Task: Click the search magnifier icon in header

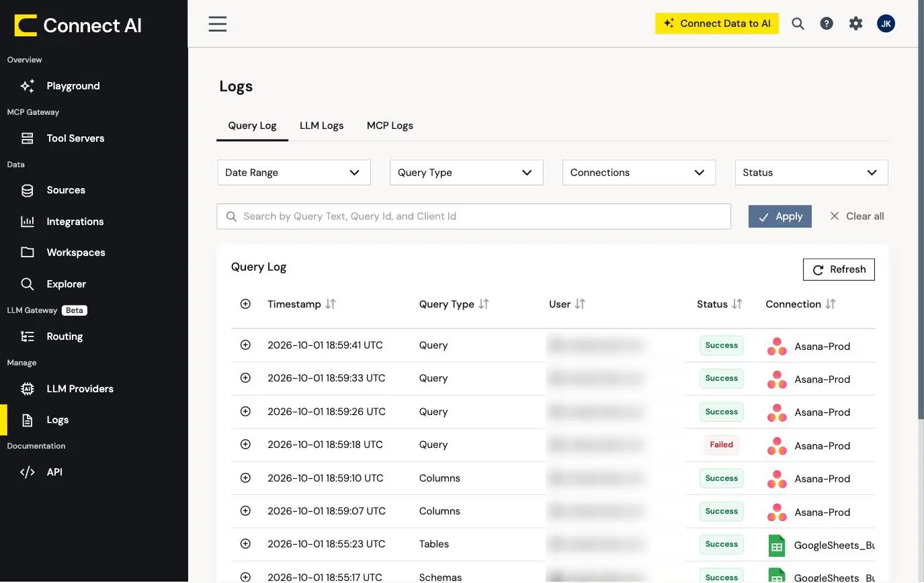Action: [x=798, y=24]
